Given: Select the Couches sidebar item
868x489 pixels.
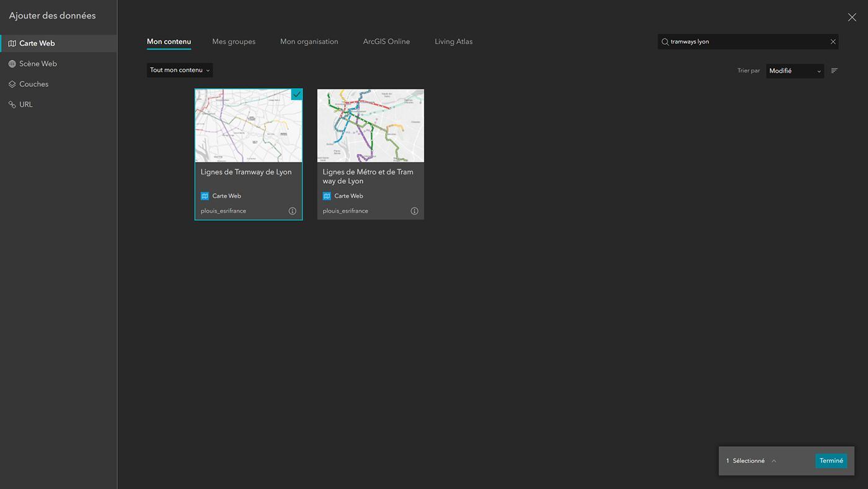Looking at the screenshot, I should click(x=58, y=84).
